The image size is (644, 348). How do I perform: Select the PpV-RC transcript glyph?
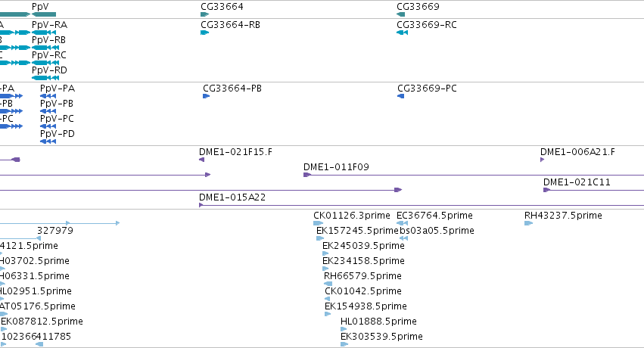(x=45, y=63)
